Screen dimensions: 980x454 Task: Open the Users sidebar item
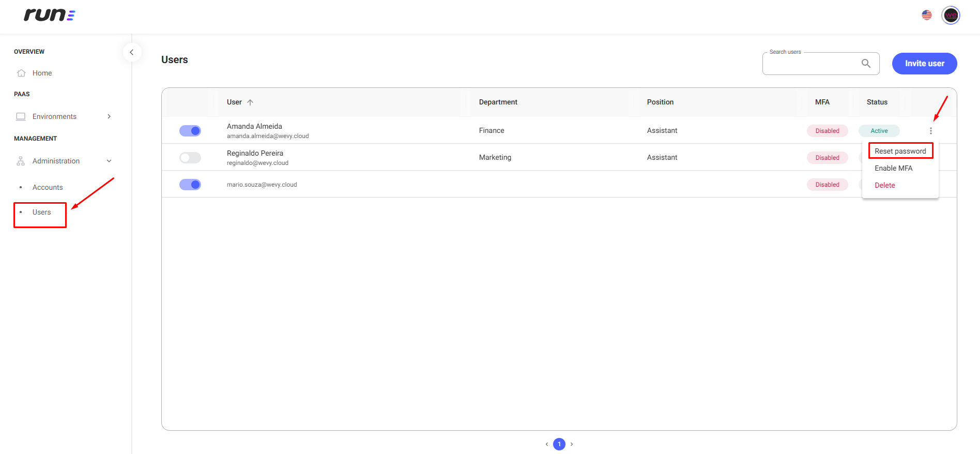41,212
